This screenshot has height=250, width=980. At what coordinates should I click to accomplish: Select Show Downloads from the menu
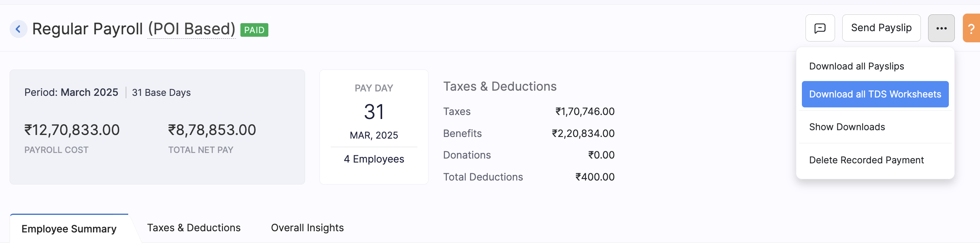(x=847, y=127)
